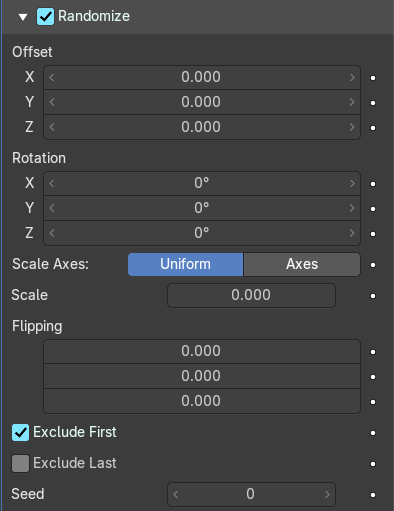Click the Rotation X angle field

[202, 183]
